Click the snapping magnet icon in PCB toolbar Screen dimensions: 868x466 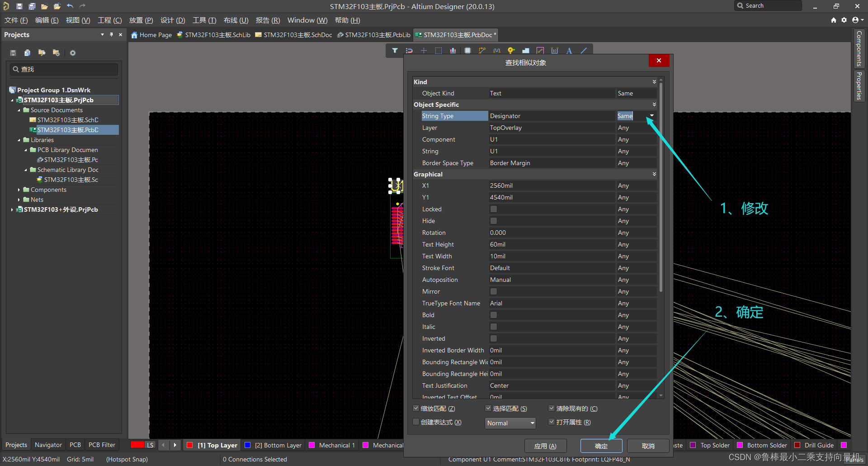click(409, 51)
